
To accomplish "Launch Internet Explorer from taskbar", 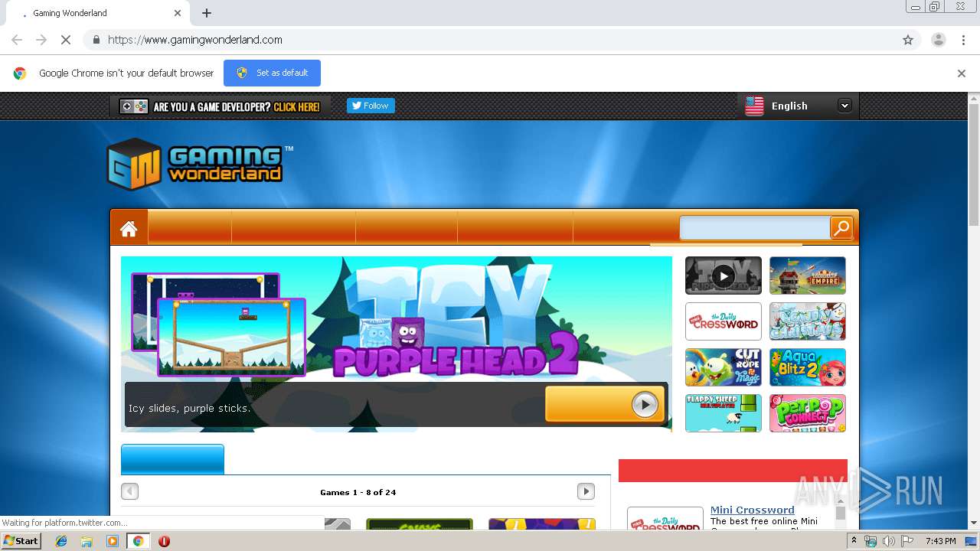I will pyautogui.click(x=61, y=541).
